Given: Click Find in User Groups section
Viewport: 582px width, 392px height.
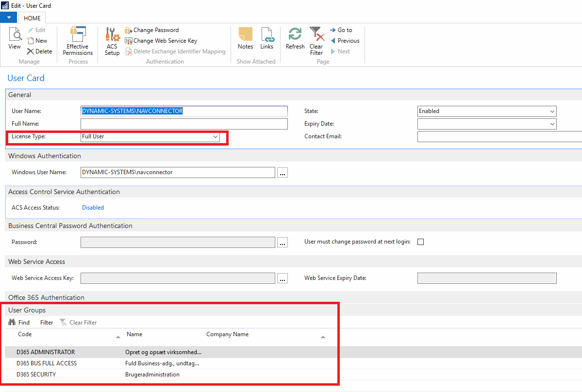Looking at the screenshot, I should (x=19, y=323).
